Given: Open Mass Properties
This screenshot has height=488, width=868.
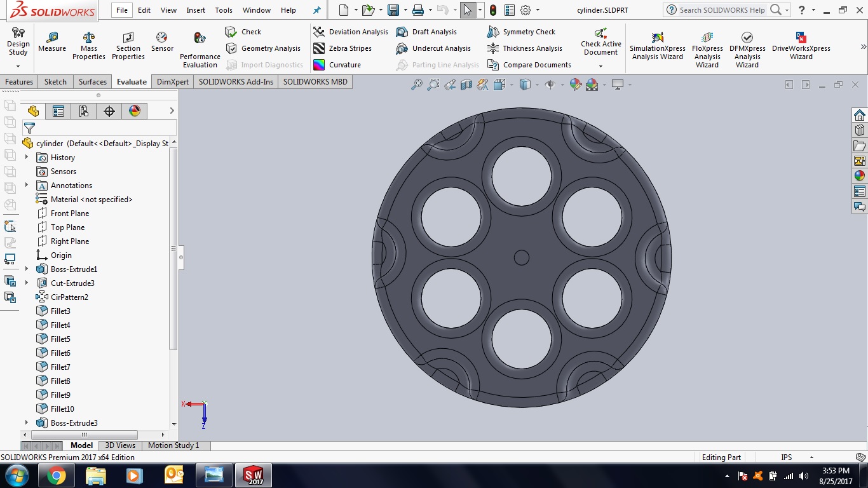Looking at the screenshot, I should [x=89, y=46].
